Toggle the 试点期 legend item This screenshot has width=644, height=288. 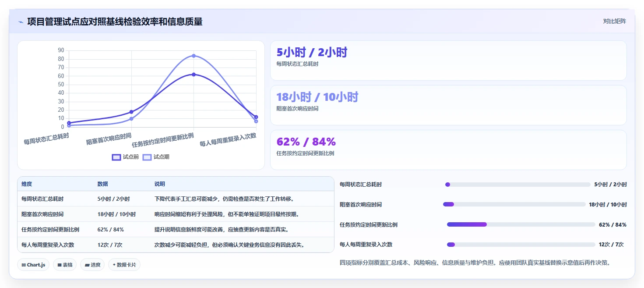pyautogui.click(x=156, y=157)
